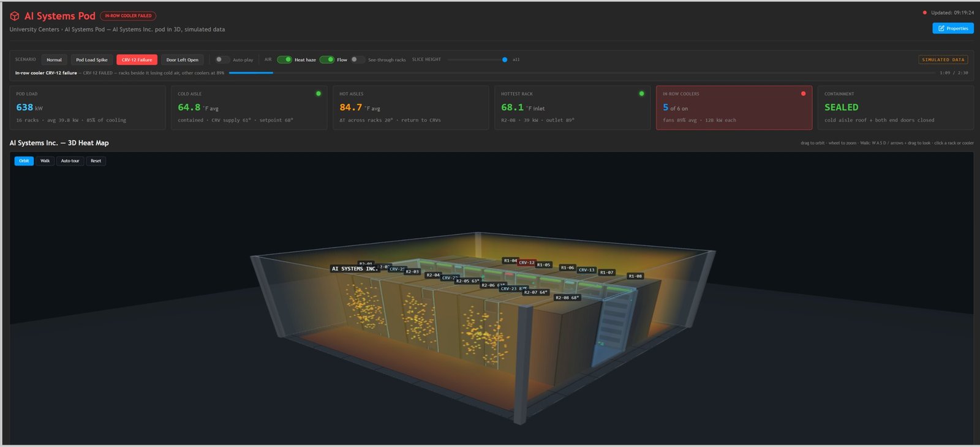Click the red status dot beside Updated time
Image resolution: width=980 pixels, height=447 pixels.
click(924, 12)
